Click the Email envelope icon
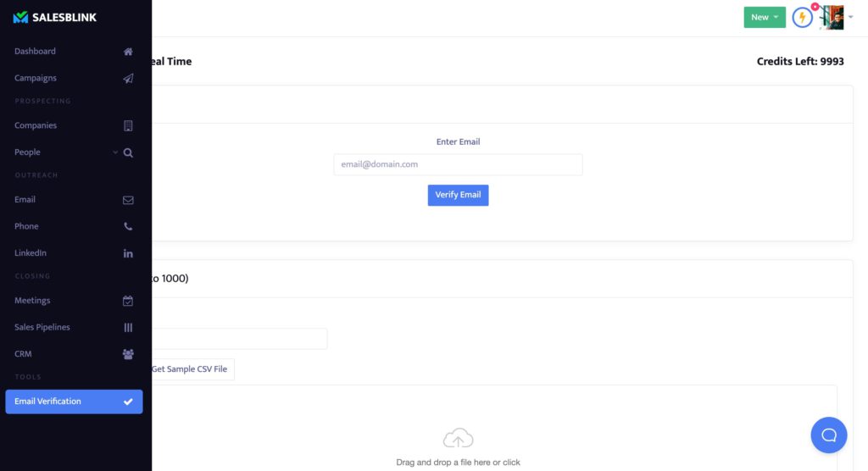This screenshot has width=868, height=471. (128, 200)
